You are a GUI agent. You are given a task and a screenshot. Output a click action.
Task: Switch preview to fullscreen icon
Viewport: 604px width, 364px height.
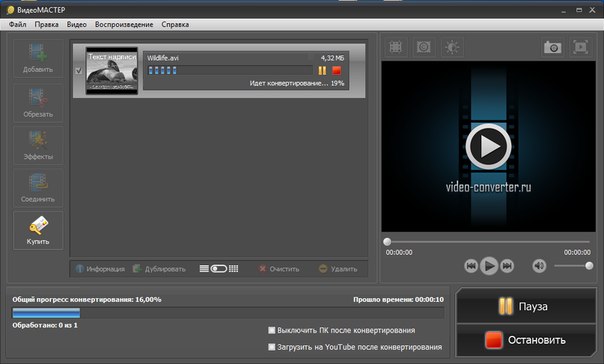(x=580, y=47)
